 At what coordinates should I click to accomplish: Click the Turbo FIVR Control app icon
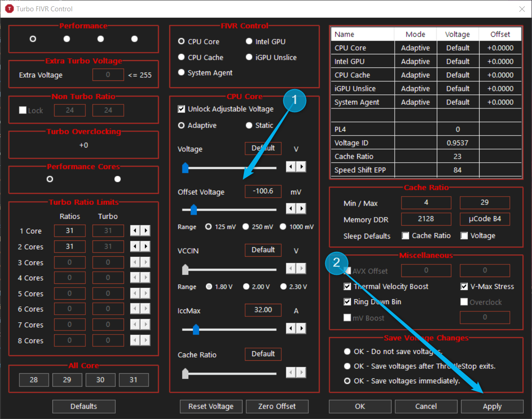(9, 9)
